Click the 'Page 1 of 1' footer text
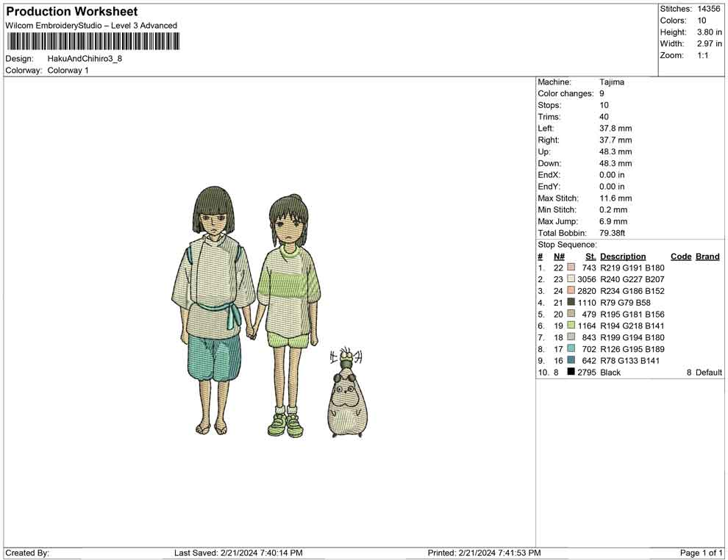 [x=701, y=553]
